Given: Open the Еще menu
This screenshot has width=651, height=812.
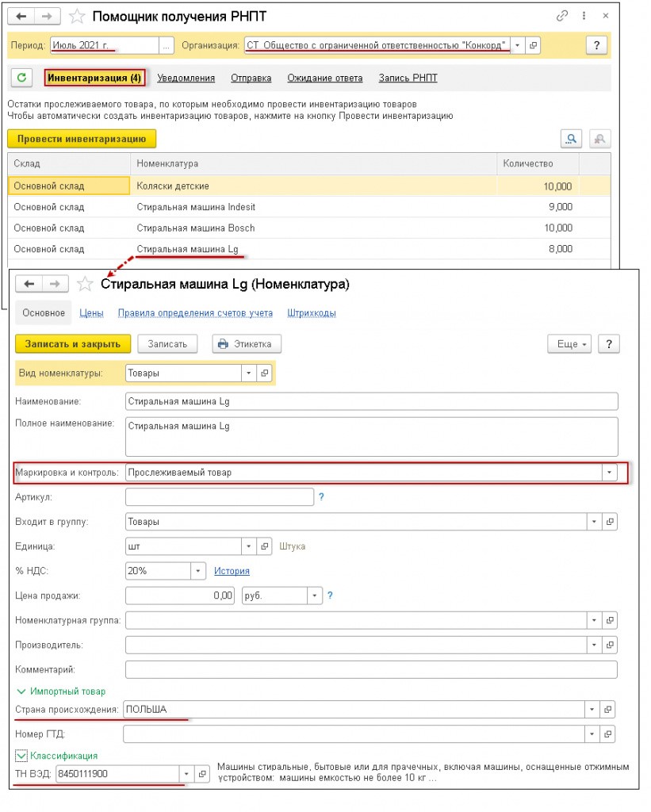Looking at the screenshot, I should [x=569, y=344].
